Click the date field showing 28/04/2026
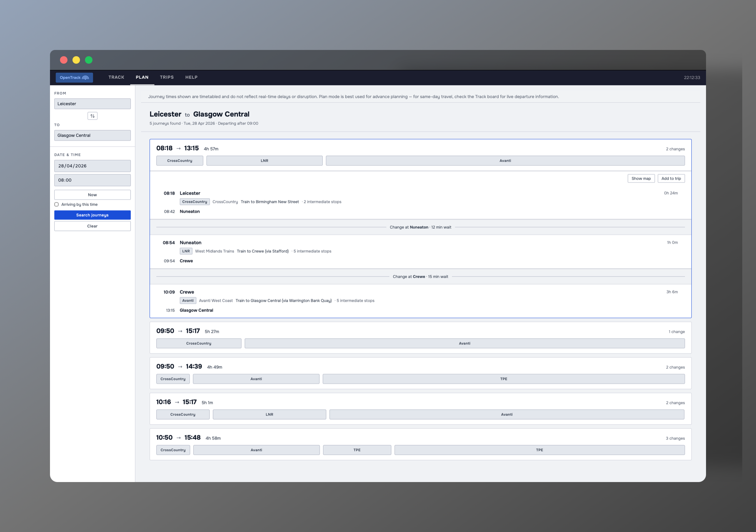This screenshot has width=756, height=532. tap(92, 166)
